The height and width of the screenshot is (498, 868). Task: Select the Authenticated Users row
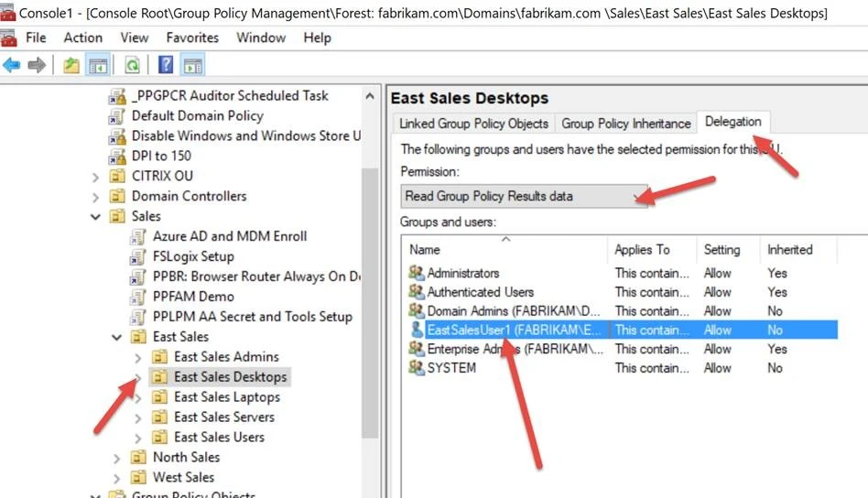(480, 292)
